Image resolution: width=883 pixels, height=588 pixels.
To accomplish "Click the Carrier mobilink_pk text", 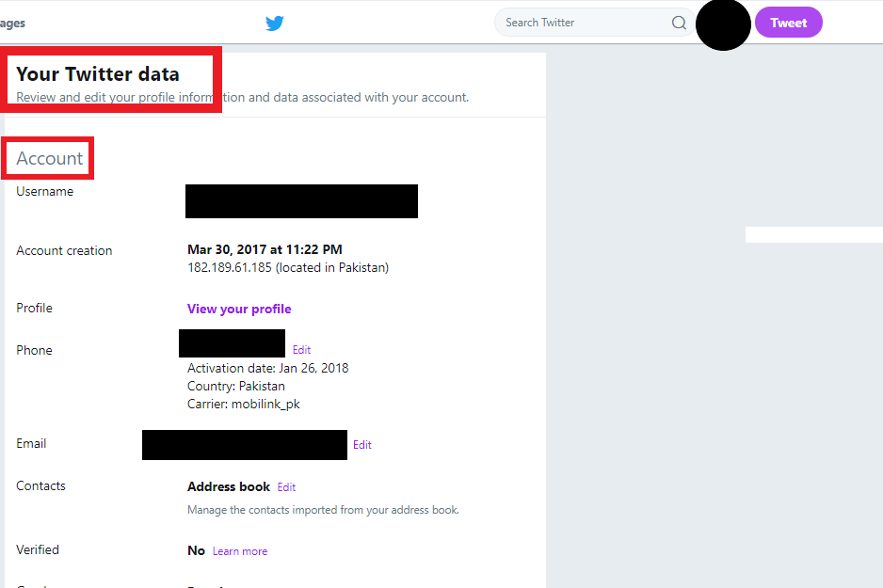I will tap(244, 404).
